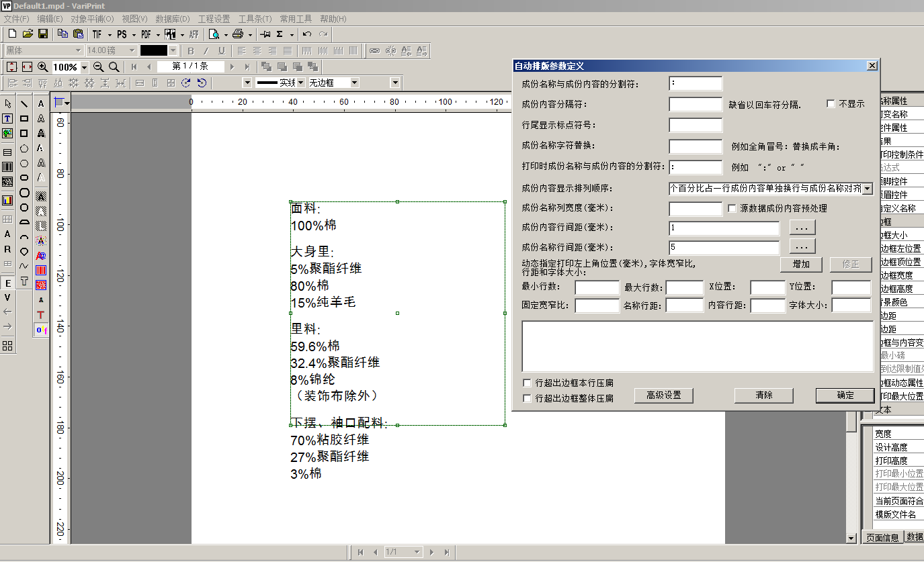Click the black text color swatch

point(154,50)
